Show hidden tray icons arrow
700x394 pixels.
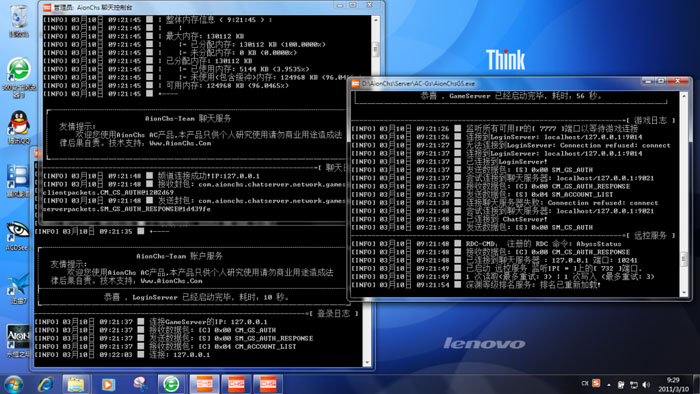tap(609, 384)
